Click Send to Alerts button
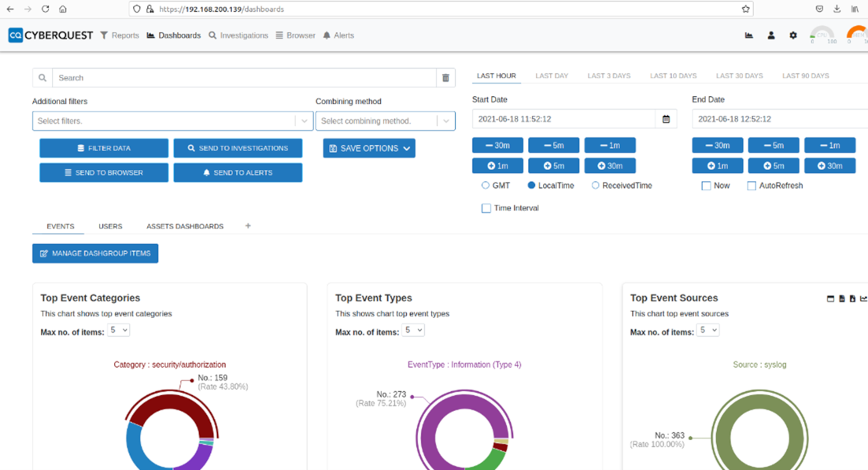The image size is (868, 470). 238,172
